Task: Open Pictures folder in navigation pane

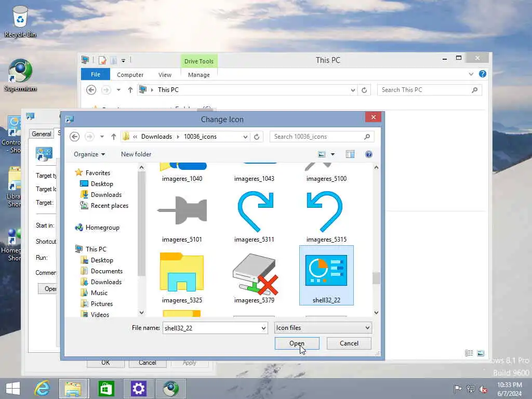Action: [x=102, y=303]
